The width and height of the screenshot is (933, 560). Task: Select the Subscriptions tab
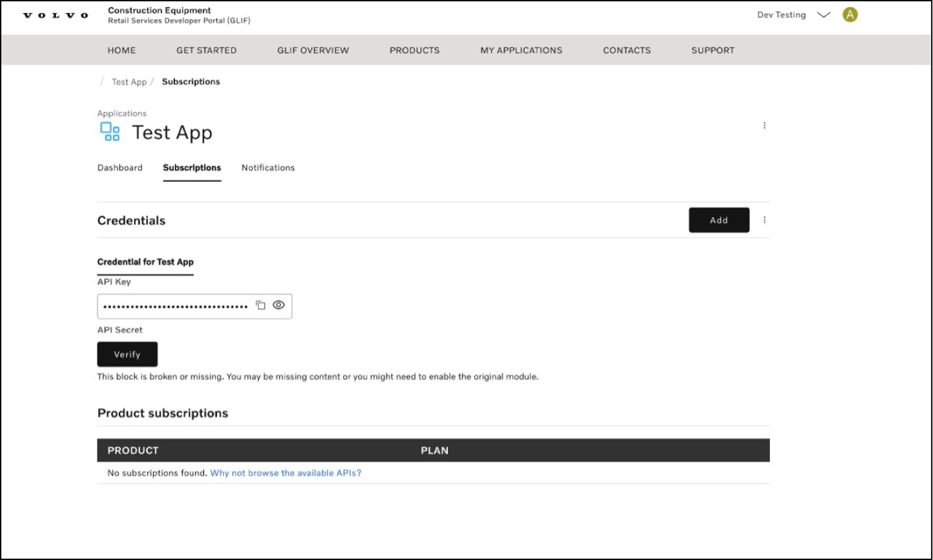192,168
